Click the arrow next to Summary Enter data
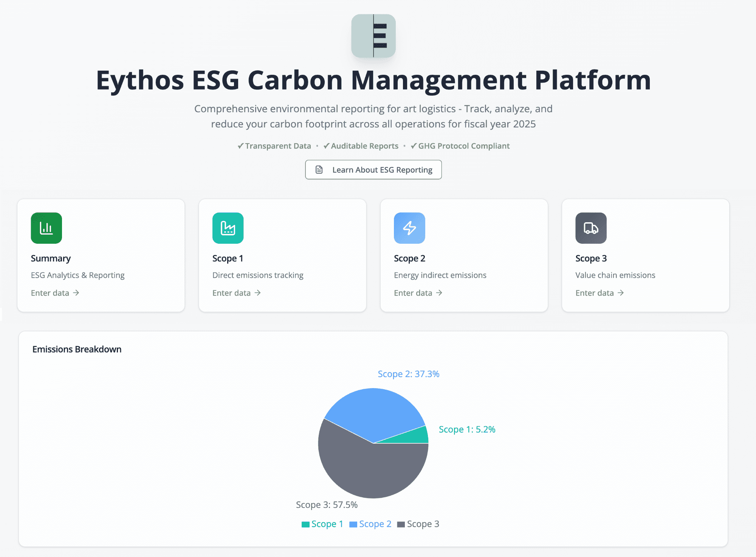This screenshot has height=557, width=756. pyautogui.click(x=76, y=293)
